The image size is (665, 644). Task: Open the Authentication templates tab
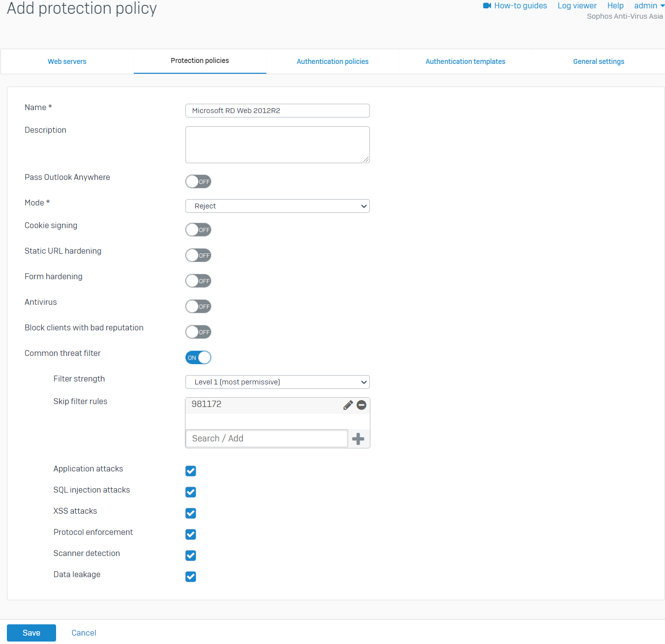tap(465, 61)
